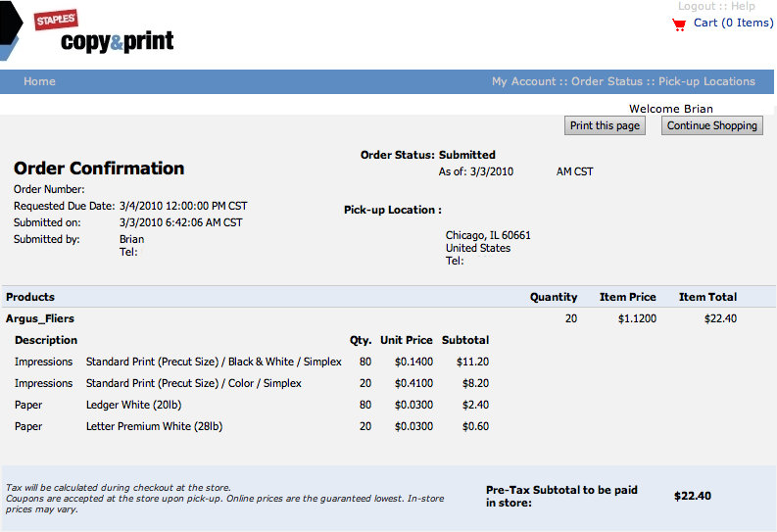Click the Chicago, IL 60661 address line

click(x=488, y=235)
